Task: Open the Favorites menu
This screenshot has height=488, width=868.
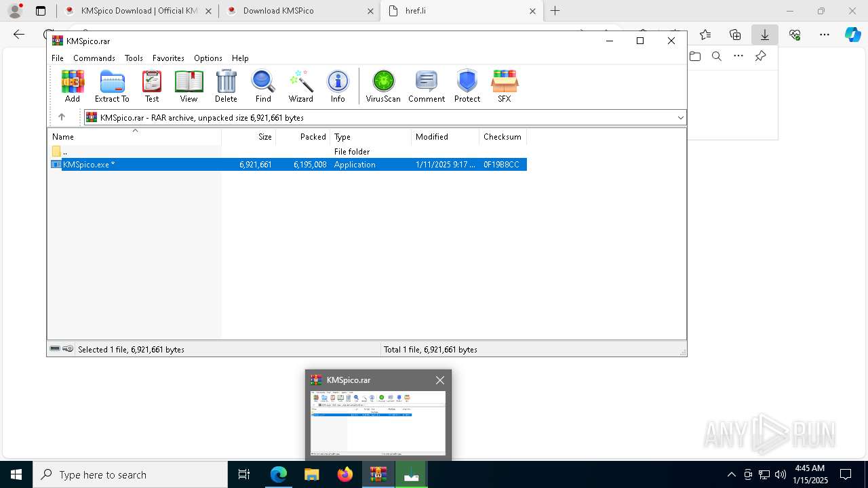Action: pyautogui.click(x=168, y=58)
